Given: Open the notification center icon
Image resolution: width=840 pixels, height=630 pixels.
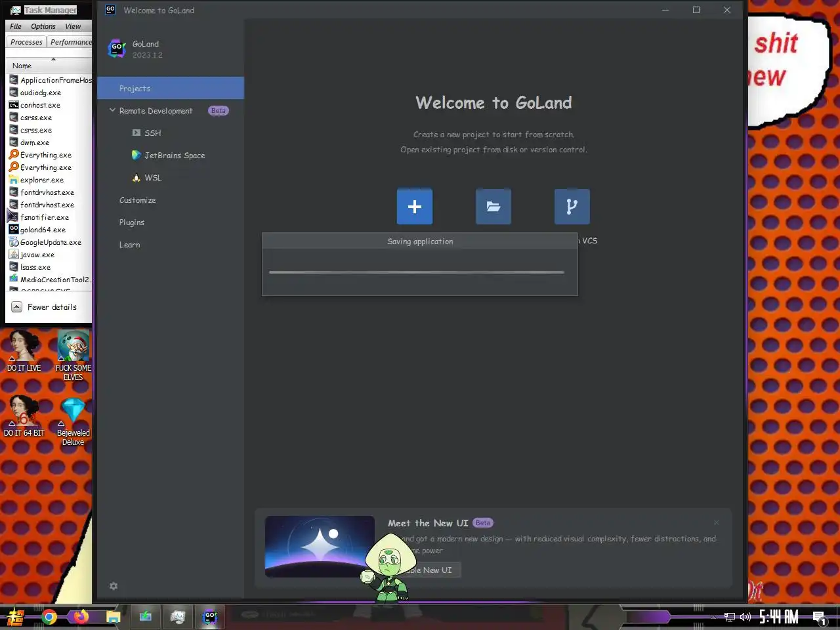Looking at the screenshot, I should click(x=819, y=617).
